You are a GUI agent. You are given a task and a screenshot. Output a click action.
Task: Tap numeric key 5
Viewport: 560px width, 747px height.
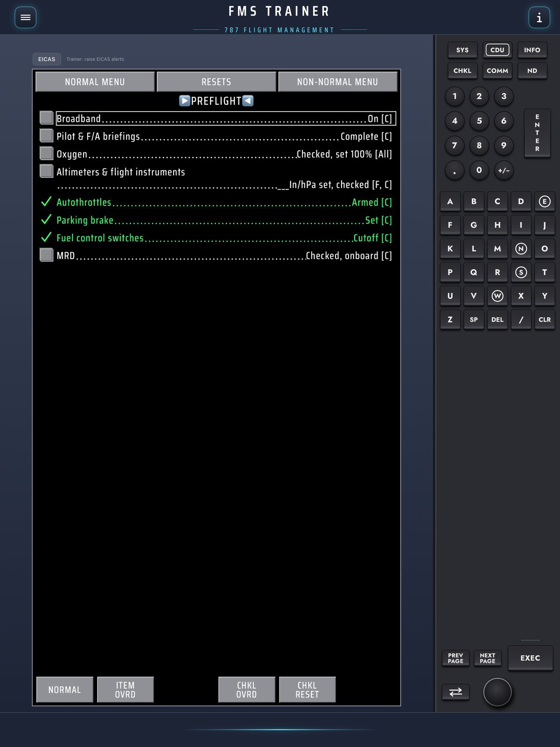click(x=479, y=121)
